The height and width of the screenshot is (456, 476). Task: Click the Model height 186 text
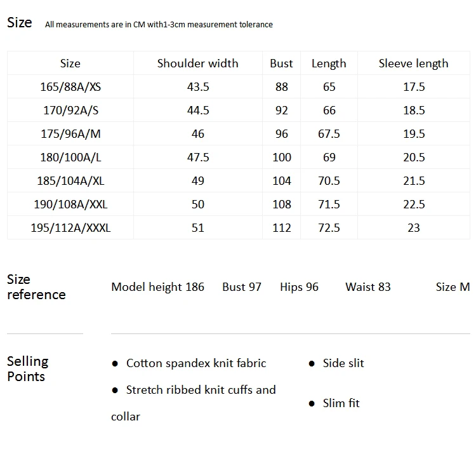(157, 287)
